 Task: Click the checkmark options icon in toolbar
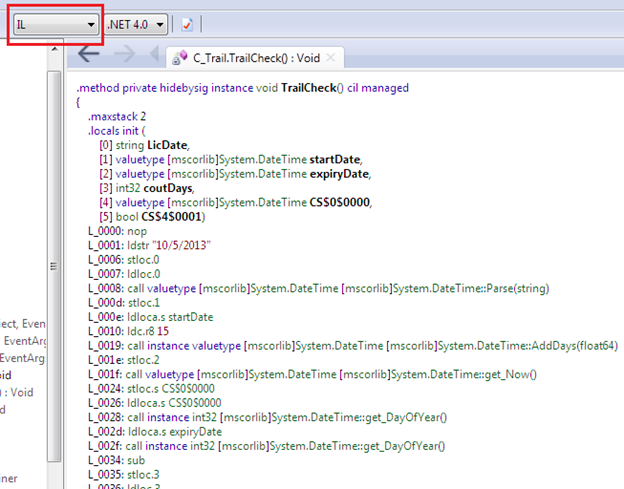[x=187, y=23]
